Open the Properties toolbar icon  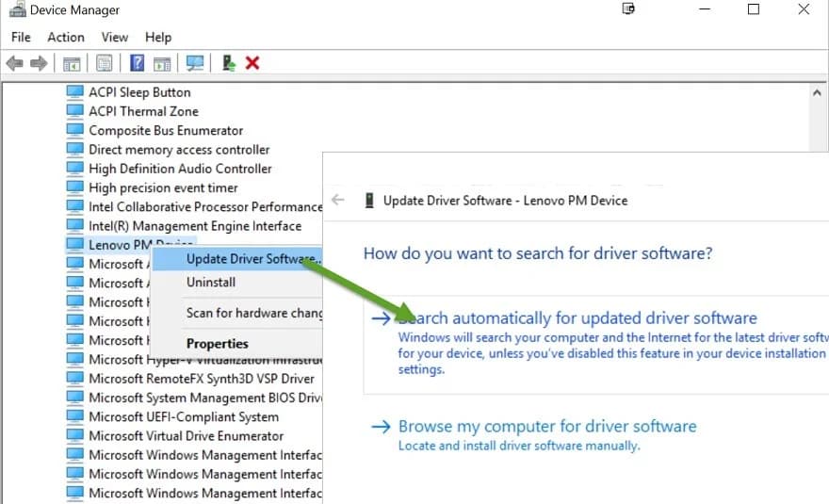(x=104, y=63)
